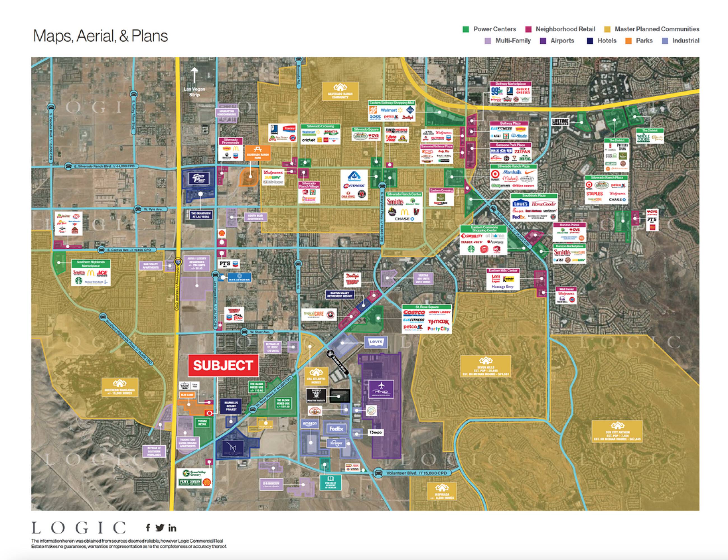Viewport: 728px width, 560px height.
Task: Click the orange Parks legend swatch
Action: 628,41
